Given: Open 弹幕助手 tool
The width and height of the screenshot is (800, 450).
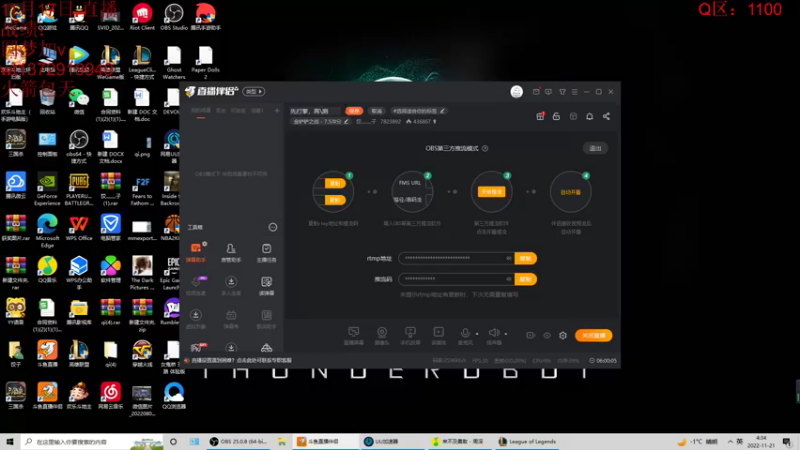Looking at the screenshot, I should pos(196,253).
